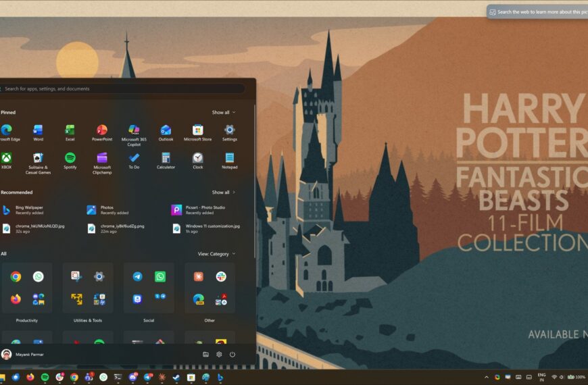Click the Start menu search box
The width and height of the screenshot is (588, 385).
pyautogui.click(x=122, y=89)
